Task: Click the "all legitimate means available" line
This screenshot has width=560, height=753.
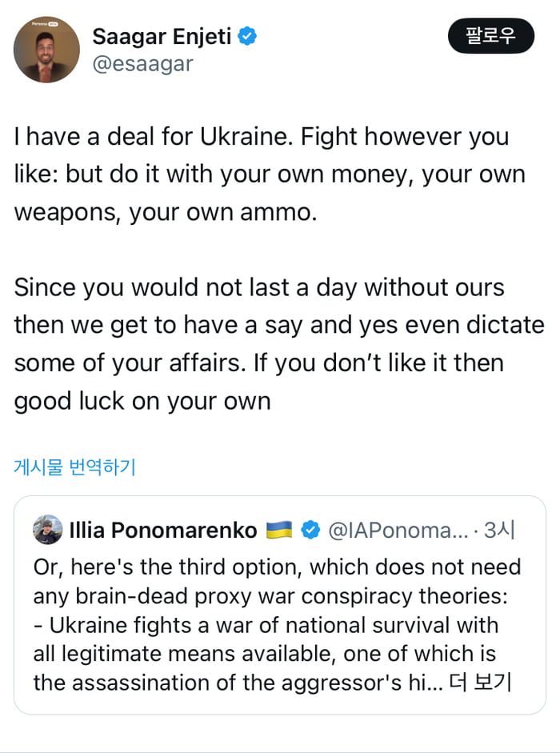Action: tap(264, 654)
